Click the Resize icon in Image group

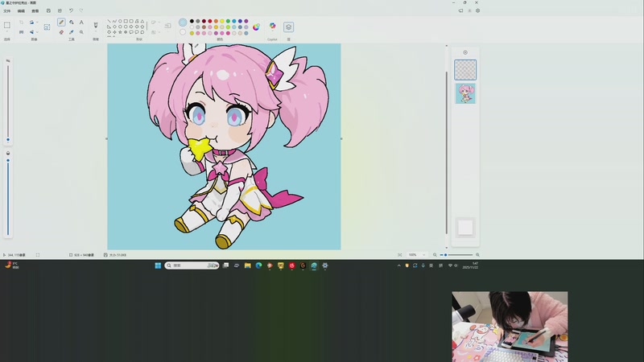(x=22, y=32)
